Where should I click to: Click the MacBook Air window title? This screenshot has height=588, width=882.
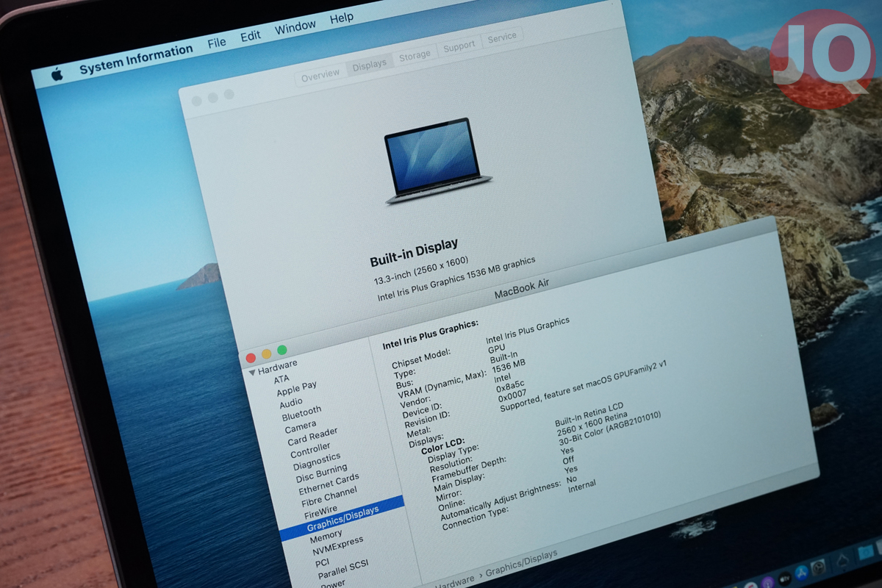pos(521,289)
